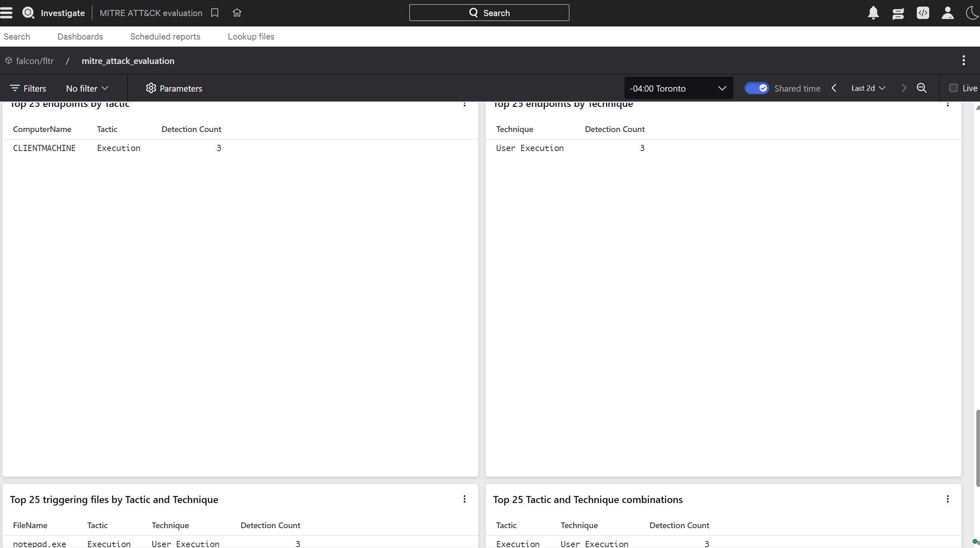The height and width of the screenshot is (548, 980).
Task: Open the developer code icon
Action: 923,13
